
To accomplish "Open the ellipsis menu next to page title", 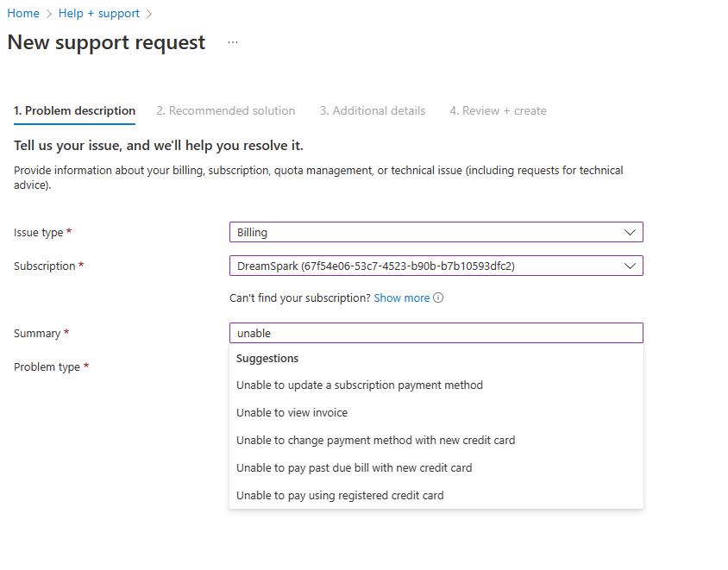I will 233,42.
